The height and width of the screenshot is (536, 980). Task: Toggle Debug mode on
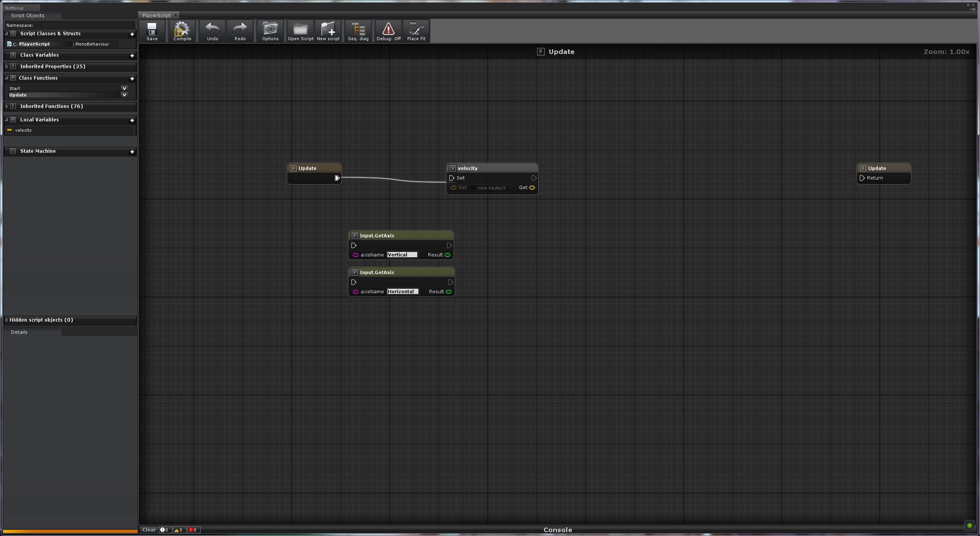click(x=388, y=31)
